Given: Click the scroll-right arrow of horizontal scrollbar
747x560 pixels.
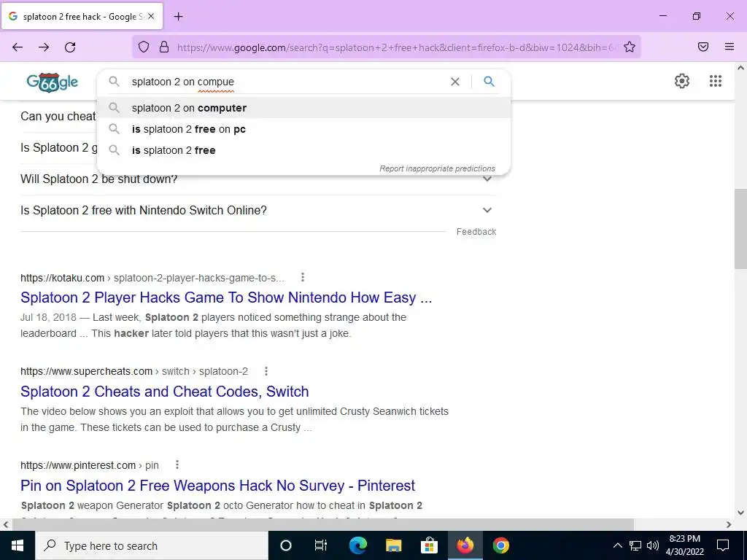Looking at the screenshot, I should [x=729, y=524].
